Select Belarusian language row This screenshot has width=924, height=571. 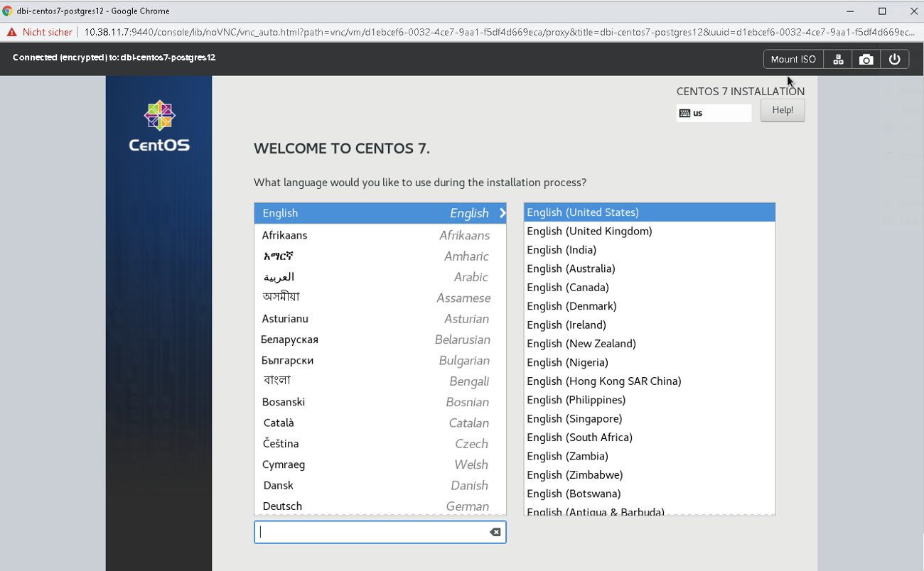point(380,339)
